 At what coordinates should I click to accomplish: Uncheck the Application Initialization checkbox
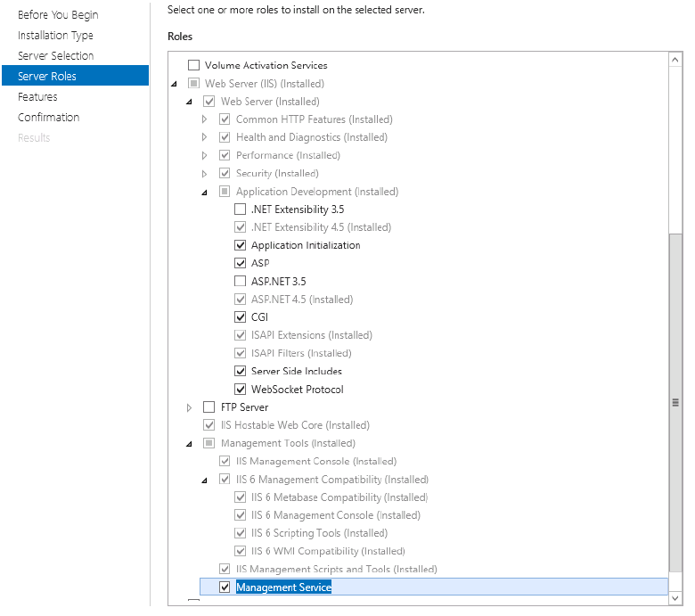(x=240, y=245)
